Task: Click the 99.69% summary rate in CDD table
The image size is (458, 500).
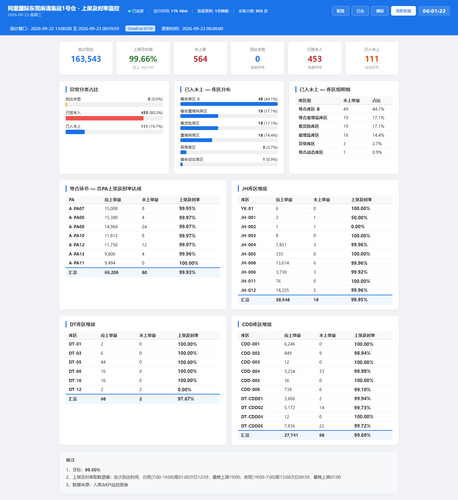Action: pyautogui.click(x=362, y=435)
